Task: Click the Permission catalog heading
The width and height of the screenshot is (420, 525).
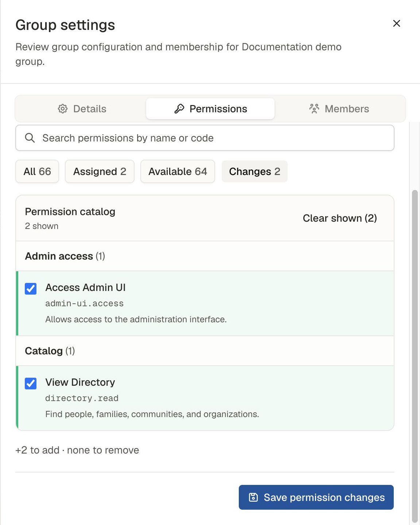Action: point(70,211)
